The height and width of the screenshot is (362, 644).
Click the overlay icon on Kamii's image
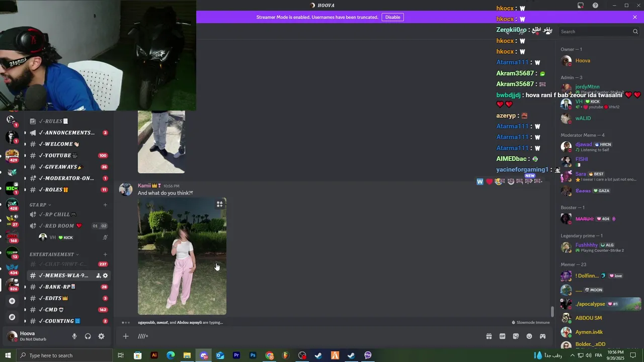pyautogui.click(x=220, y=204)
